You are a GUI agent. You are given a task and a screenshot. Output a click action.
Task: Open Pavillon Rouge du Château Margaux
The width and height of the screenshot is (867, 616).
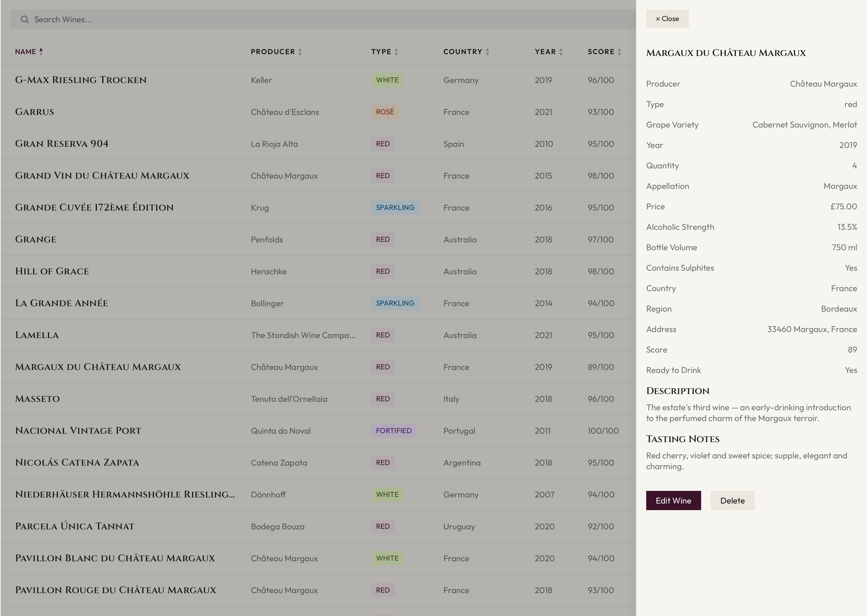(318, 590)
